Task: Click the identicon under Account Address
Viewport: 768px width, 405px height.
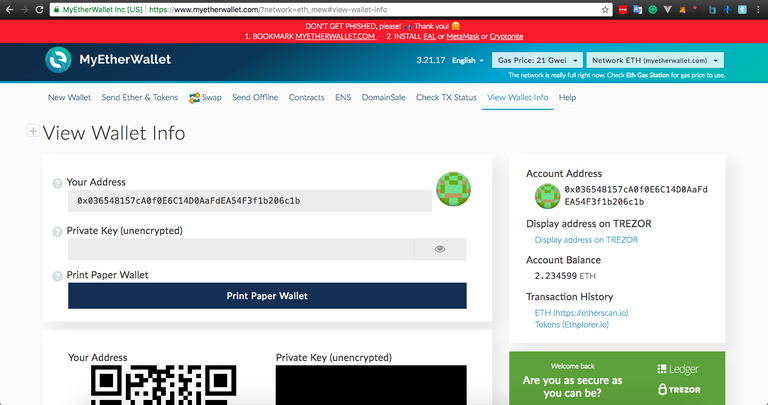Action: click(x=548, y=196)
